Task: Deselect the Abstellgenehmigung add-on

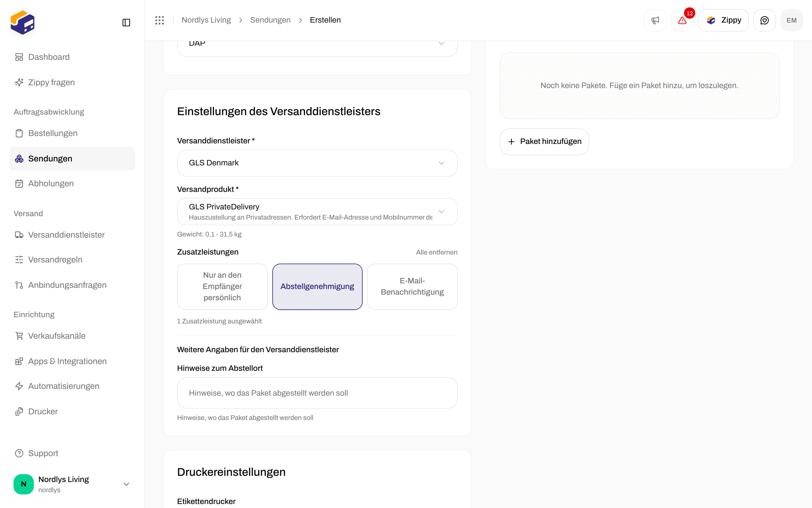Action: 317,286
